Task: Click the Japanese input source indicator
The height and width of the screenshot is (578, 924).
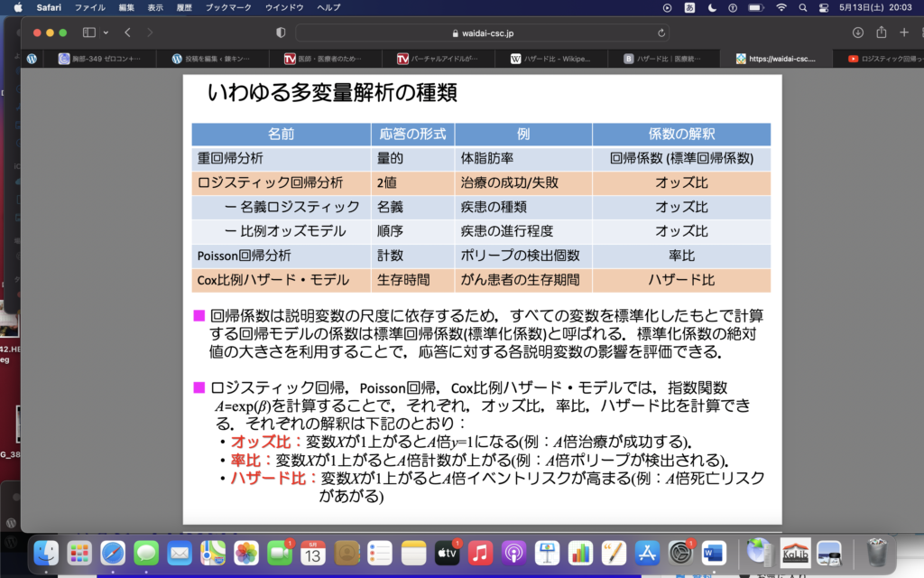Action: coord(690,7)
